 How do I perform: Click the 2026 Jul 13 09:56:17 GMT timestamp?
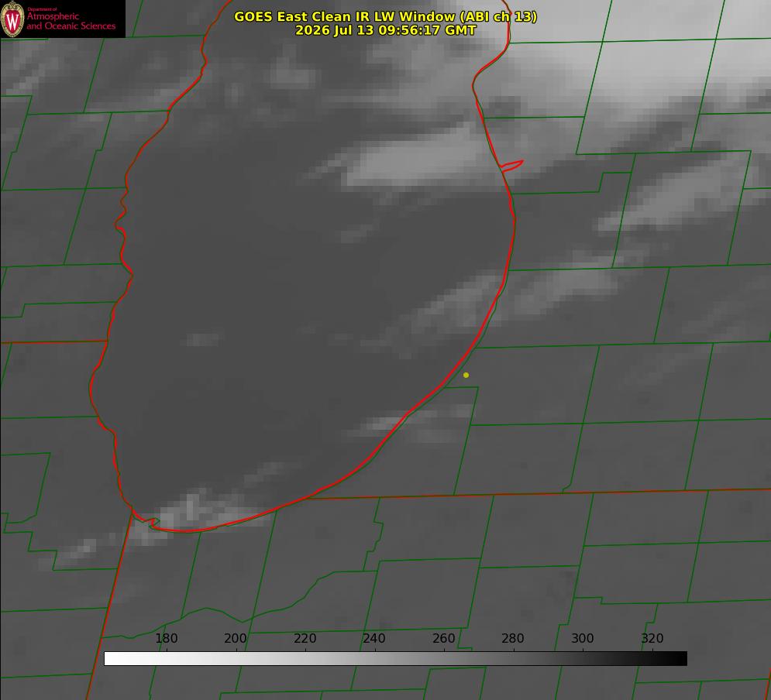pyautogui.click(x=386, y=30)
